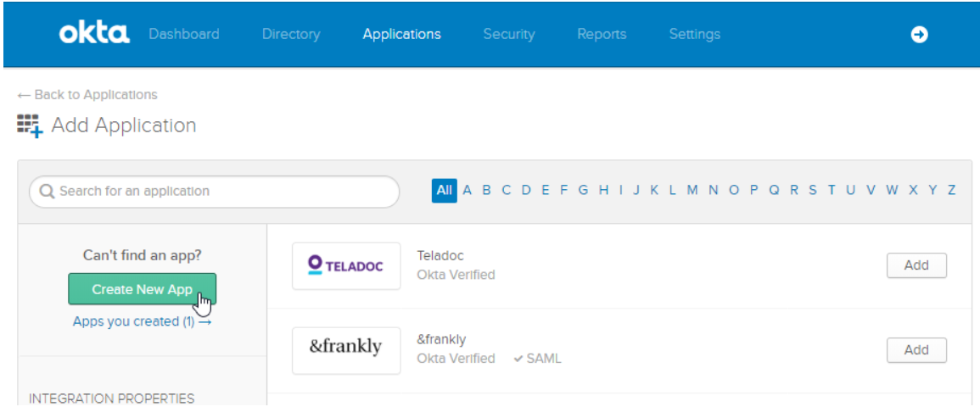Click the Teladoc app logo
980x418 pixels.
346,265
